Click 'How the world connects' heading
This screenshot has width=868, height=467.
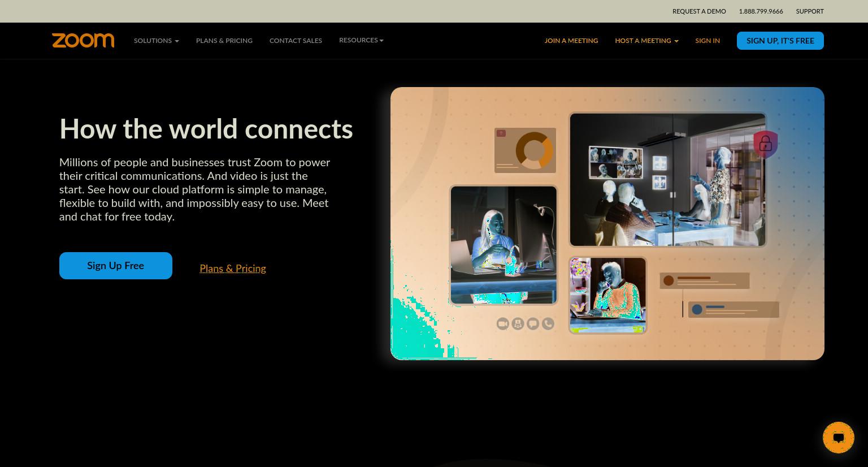coord(206,129)
